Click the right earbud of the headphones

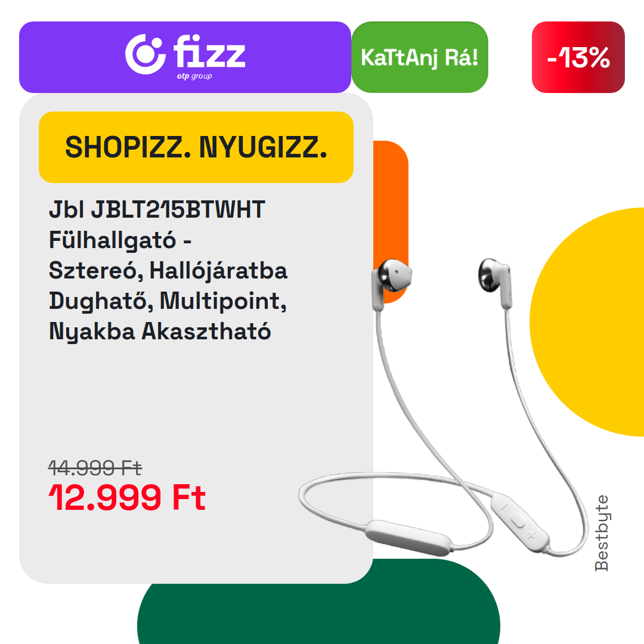[495, 282]
